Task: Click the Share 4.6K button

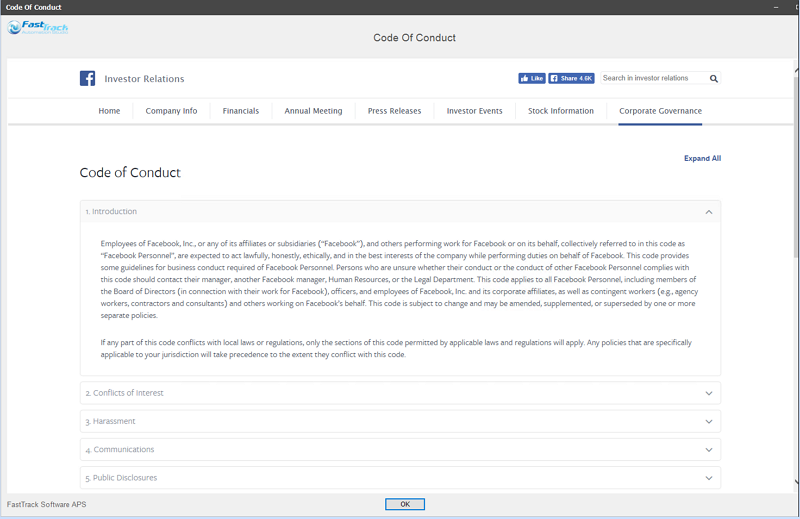Action: coord(571,78)
